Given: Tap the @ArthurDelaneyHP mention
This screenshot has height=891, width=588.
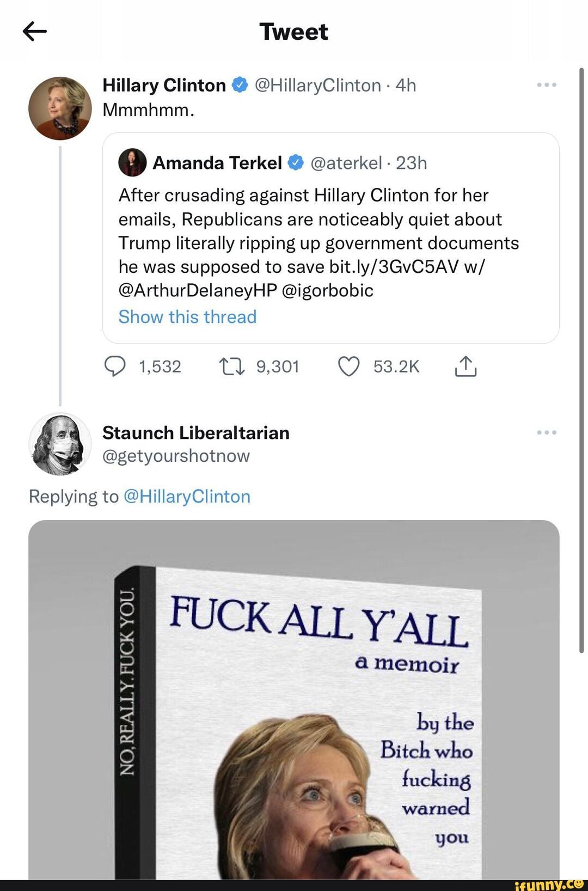Looking at the screenshot, I should coord(198,290).
